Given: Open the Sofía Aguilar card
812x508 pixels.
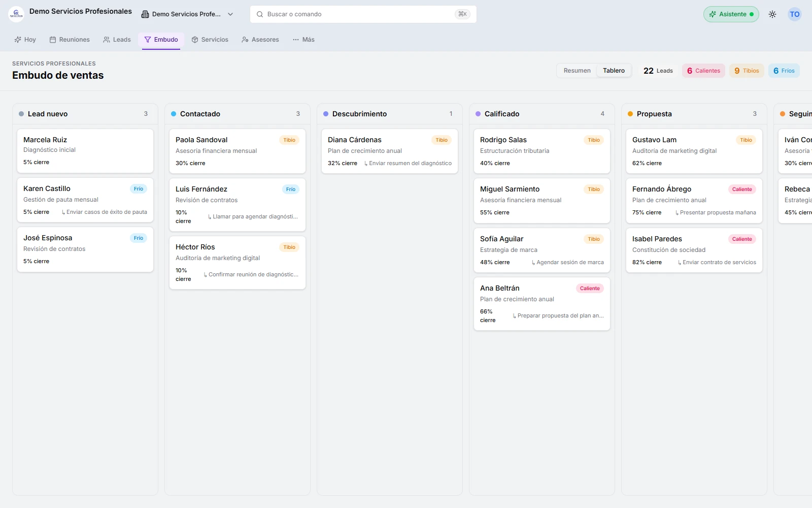Looking at the screenshot, I should click(542, 250).
